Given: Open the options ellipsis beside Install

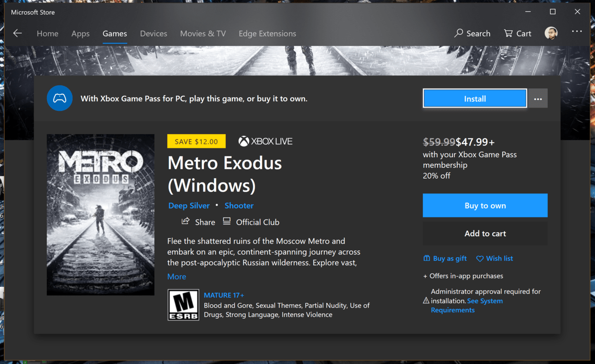Looking at the screenshot, I should pyautogui.click(x=538, y=99).
